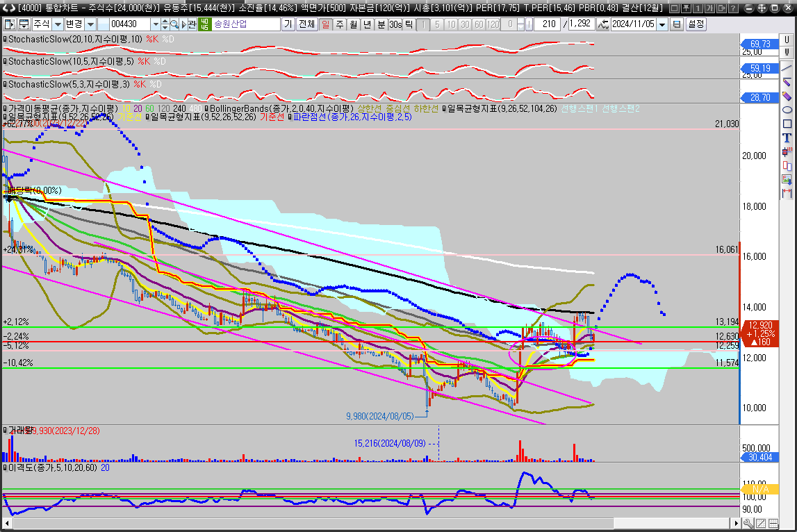Select the pencil-with-line drawing tool
The height and width of the screenshot is (532, 797).
[787, 82]
